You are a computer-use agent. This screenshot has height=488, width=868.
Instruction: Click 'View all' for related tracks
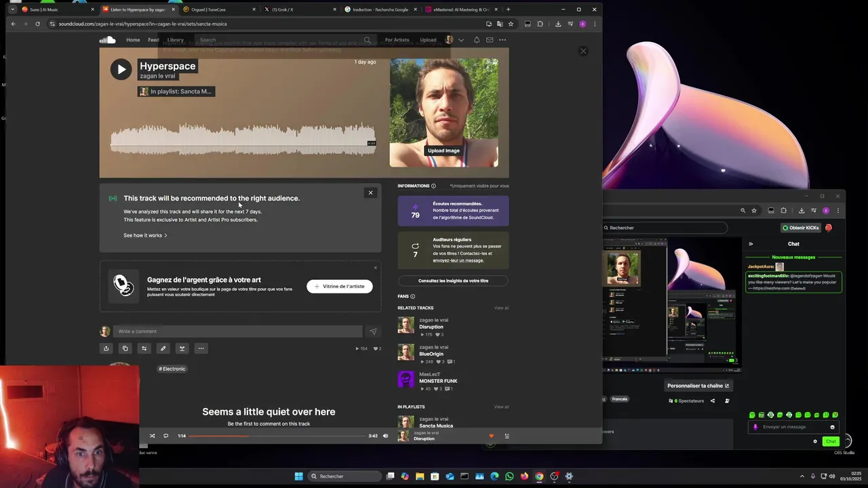click(501, 308)
